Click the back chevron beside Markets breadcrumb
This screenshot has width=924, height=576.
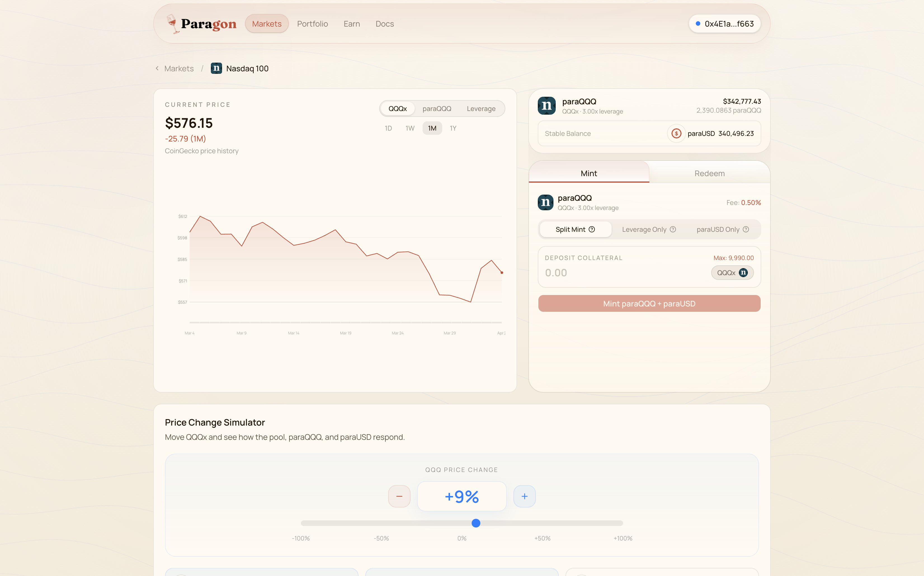(157, 69)
